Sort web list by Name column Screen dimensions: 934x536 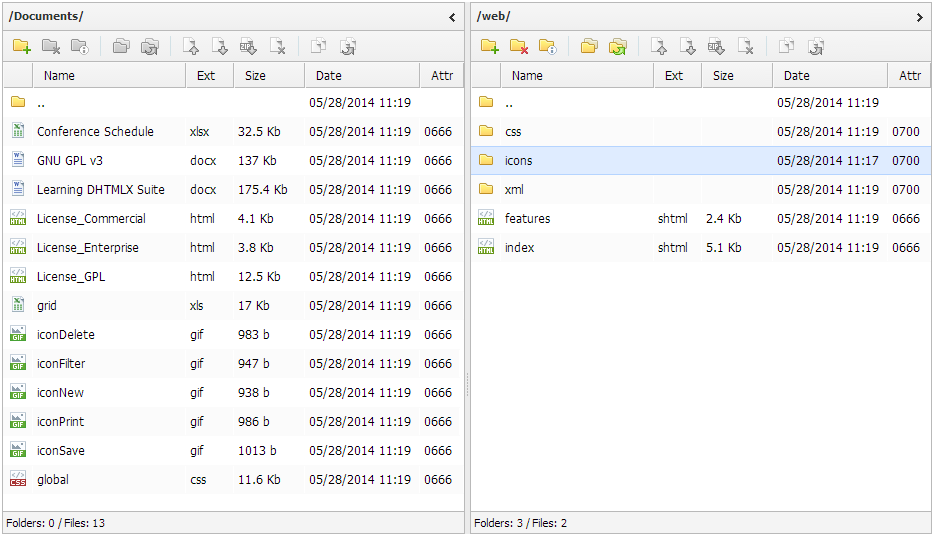point(577,76)
